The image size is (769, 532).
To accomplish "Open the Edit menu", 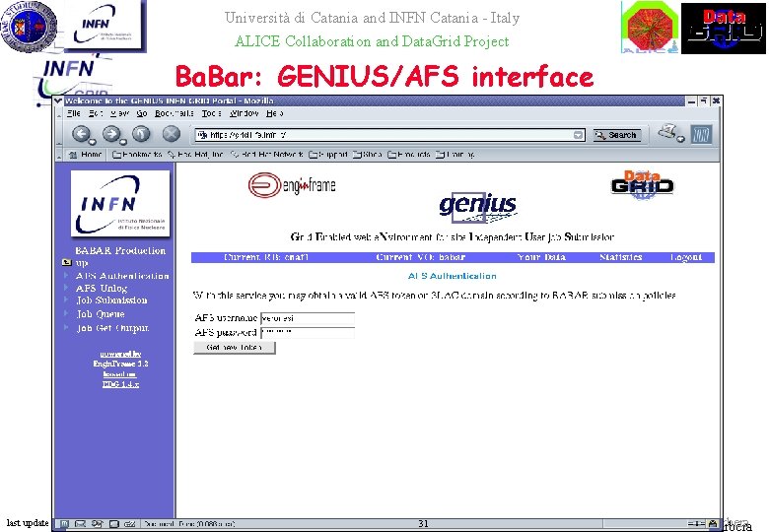I will coord(96,113).
